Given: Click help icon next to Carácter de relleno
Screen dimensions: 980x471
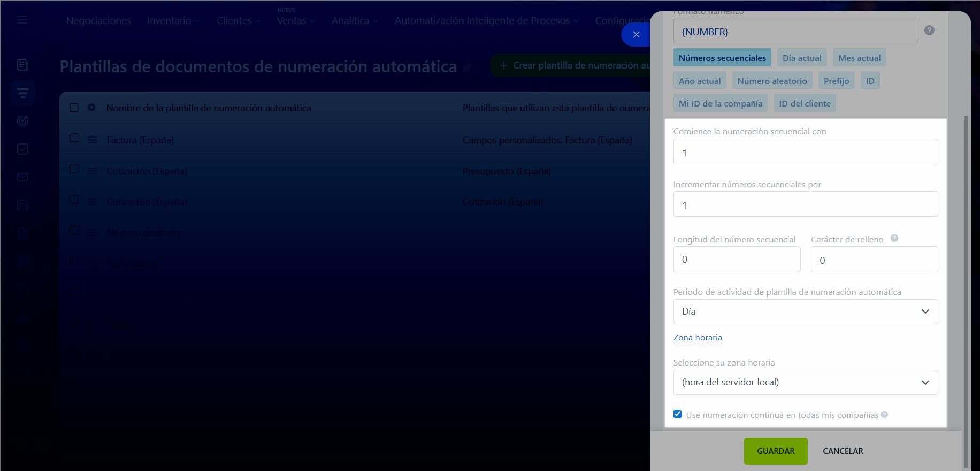Looking at the screenshot, I should pos(894,239).
